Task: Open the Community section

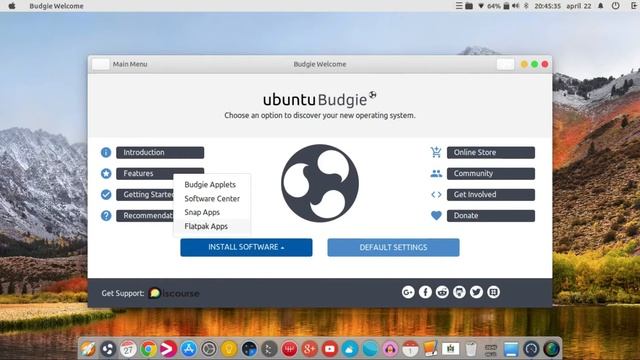Action: tap(491, 173)
